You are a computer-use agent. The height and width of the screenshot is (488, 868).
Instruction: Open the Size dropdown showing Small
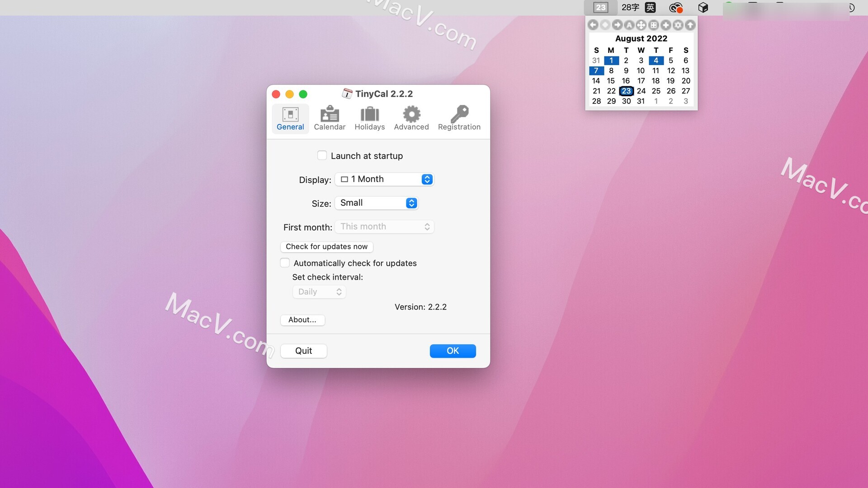click(x=377, y=203)
